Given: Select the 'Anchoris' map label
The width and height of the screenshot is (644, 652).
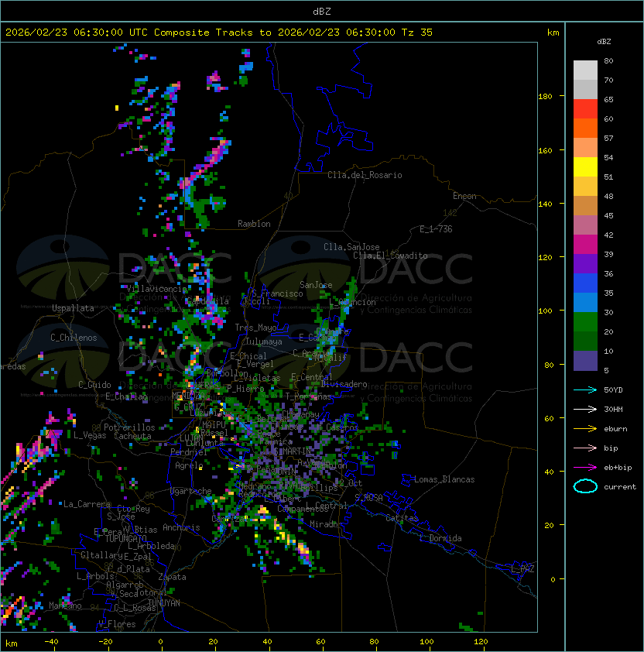Looking at the screenshot, I should [181, 527].
